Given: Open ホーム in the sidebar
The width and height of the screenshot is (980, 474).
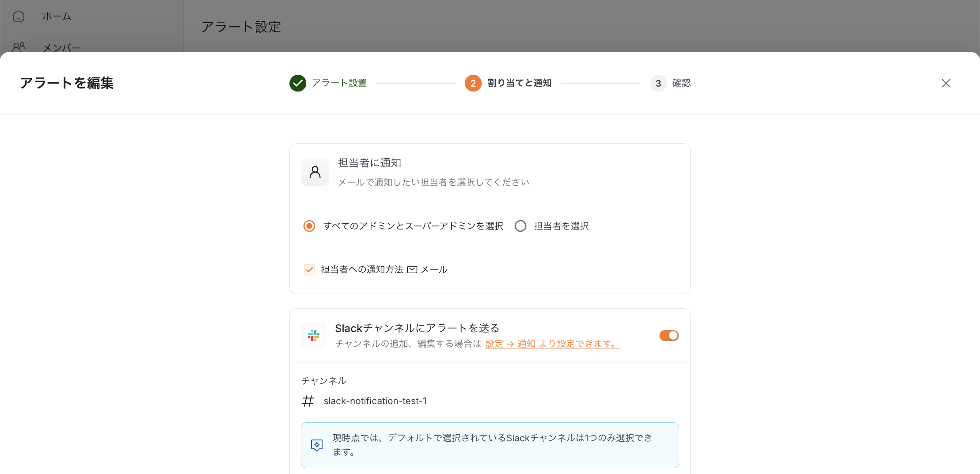Looking at the screenshot, I should pos(57,16).
